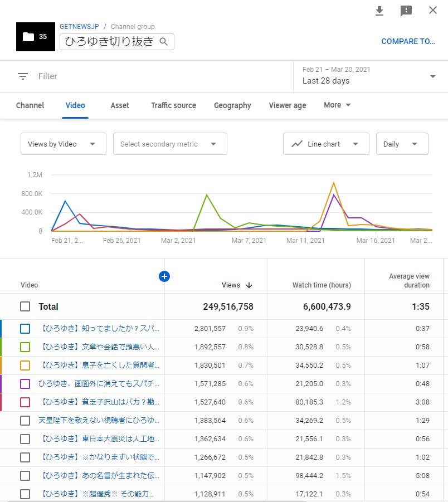Toggle orange checkbox for 息子を亡くした video
448x502 pixels.
25,365
